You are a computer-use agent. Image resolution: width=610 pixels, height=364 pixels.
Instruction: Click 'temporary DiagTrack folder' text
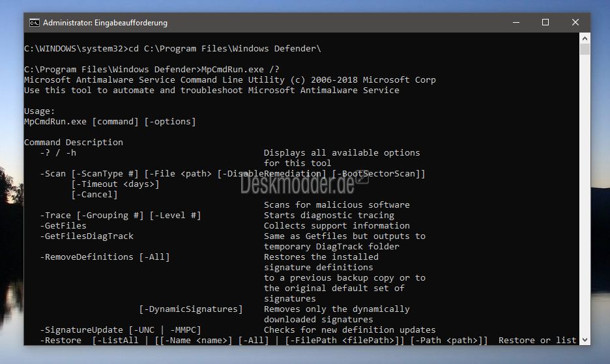[332, 247]
